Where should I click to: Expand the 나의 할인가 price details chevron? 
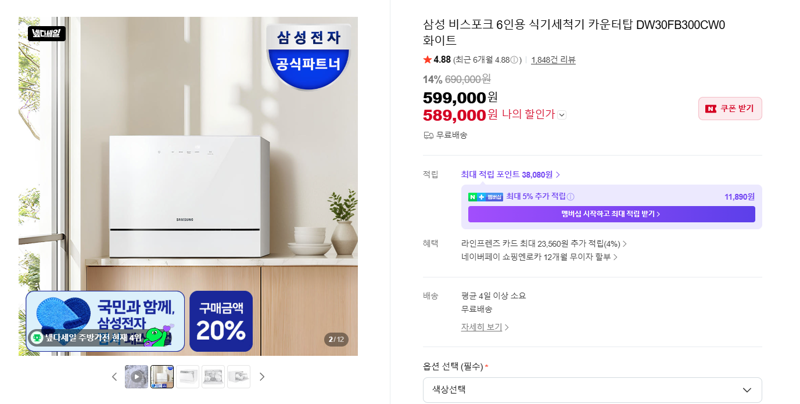tap(562, 115)
